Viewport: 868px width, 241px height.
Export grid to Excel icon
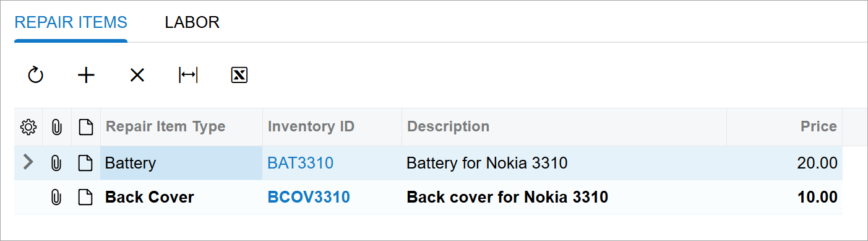(239, 76)
